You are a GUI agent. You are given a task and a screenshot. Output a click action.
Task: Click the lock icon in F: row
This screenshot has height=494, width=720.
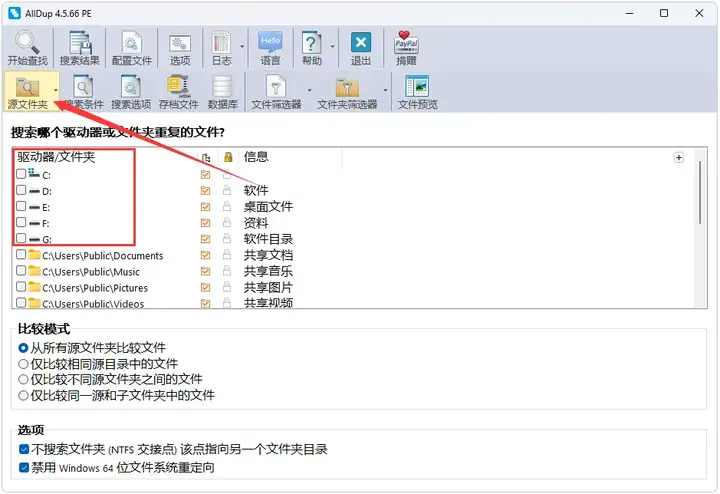point(227,222)
